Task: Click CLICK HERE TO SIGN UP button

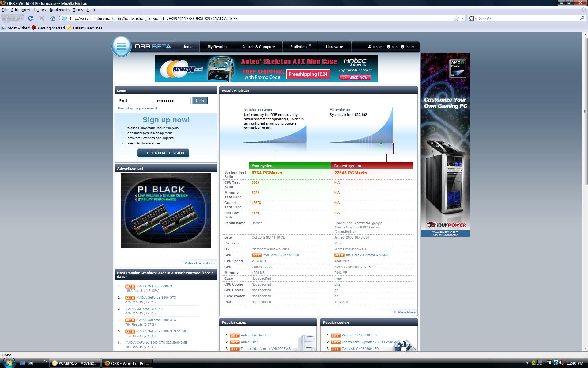Action: coord(163,153)
